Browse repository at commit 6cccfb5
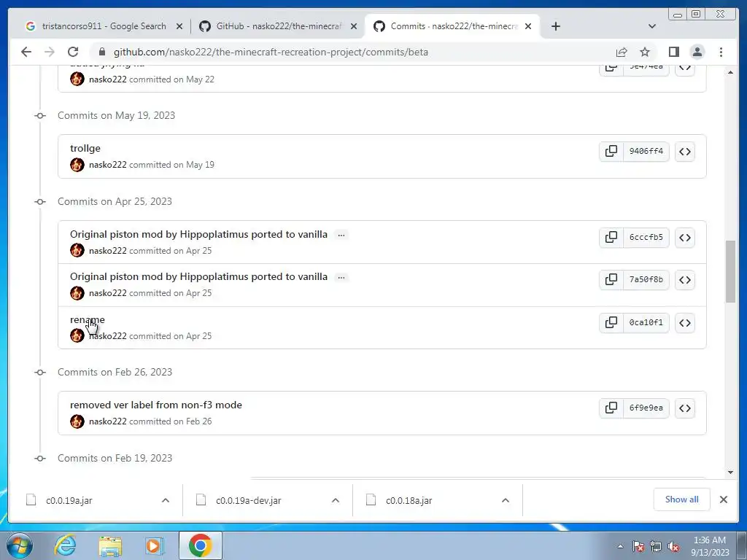747x560 pixels. click(684, 237)
